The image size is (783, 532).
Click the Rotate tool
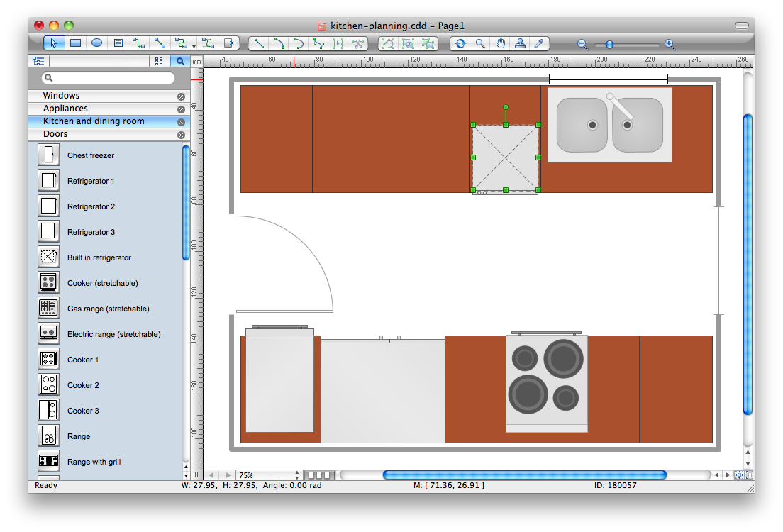pos(460,43)
